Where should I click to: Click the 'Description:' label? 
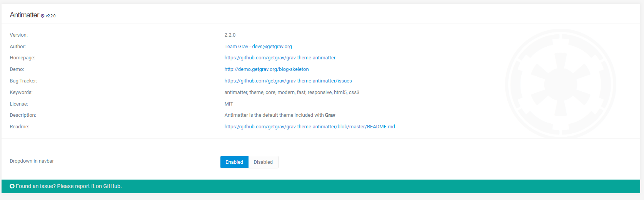tap(23, 115)
